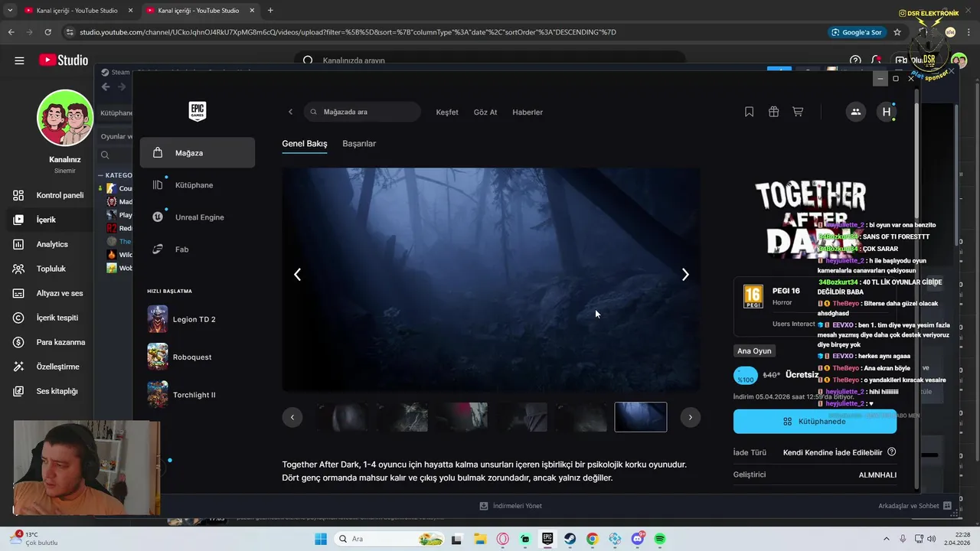The width and height of the screenshot is (980, 551).
Task: Switch to Başarılar tab
Action: click(359, 144)
